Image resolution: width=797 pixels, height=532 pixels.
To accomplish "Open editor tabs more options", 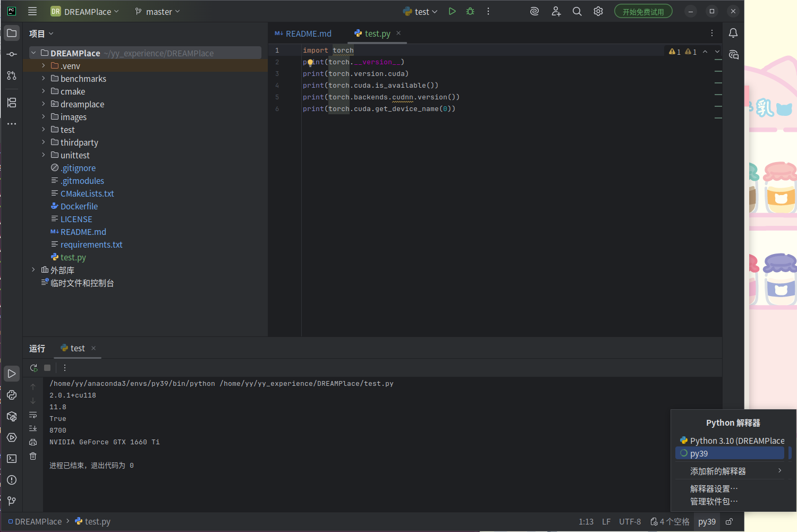I will (712, 33).
